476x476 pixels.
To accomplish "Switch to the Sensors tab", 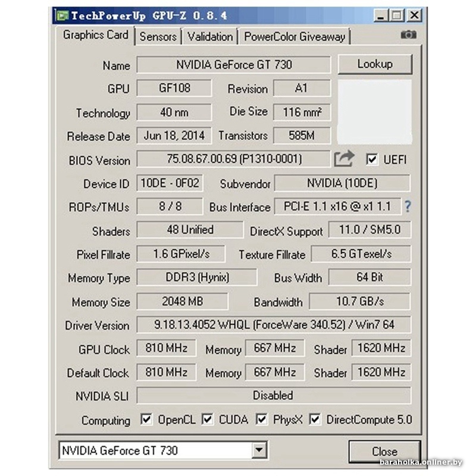I will (158, 37).
